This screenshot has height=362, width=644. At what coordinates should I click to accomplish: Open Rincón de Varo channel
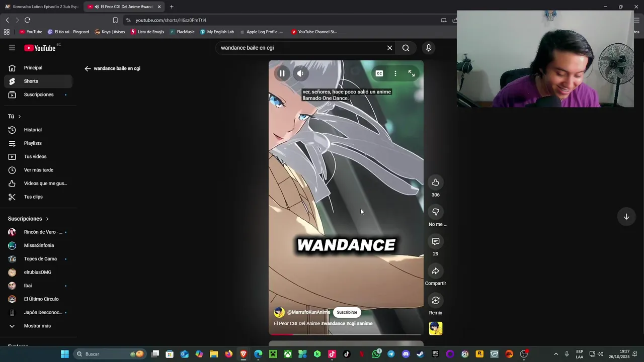[x=38, y=232]
